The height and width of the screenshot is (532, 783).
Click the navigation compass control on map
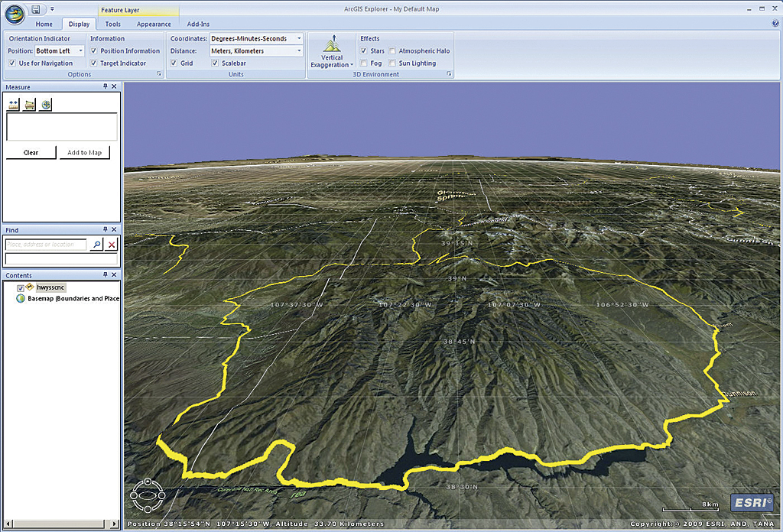148,495
